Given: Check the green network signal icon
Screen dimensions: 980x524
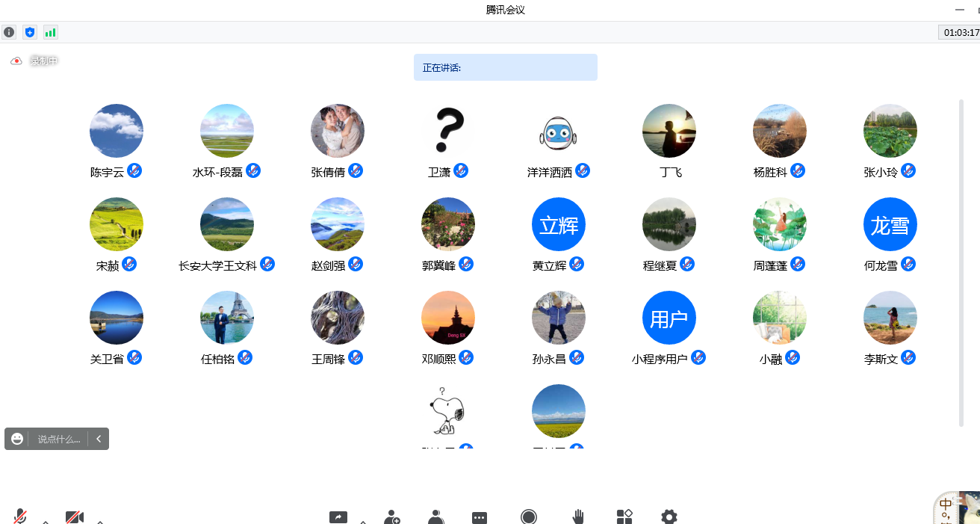Looking at the screenshot, I should coord(50,32).
